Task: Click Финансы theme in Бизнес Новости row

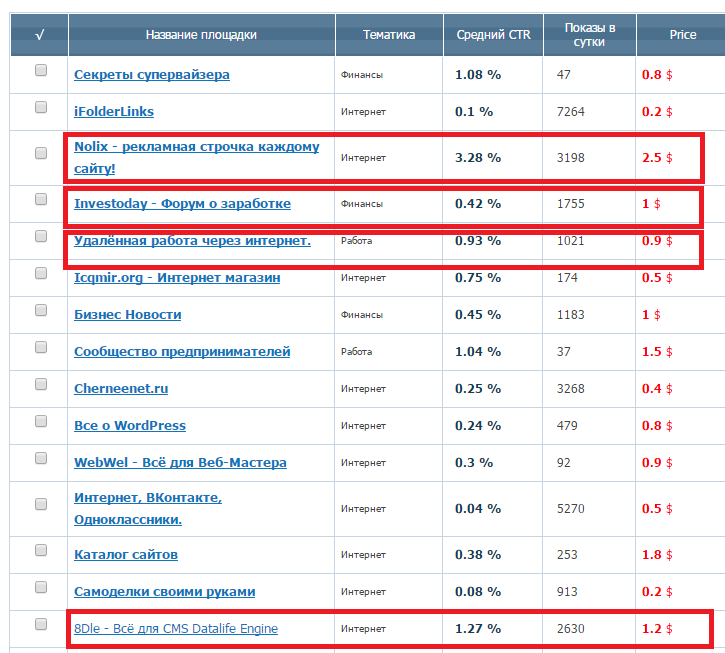Action: click(x=362, y=314)
